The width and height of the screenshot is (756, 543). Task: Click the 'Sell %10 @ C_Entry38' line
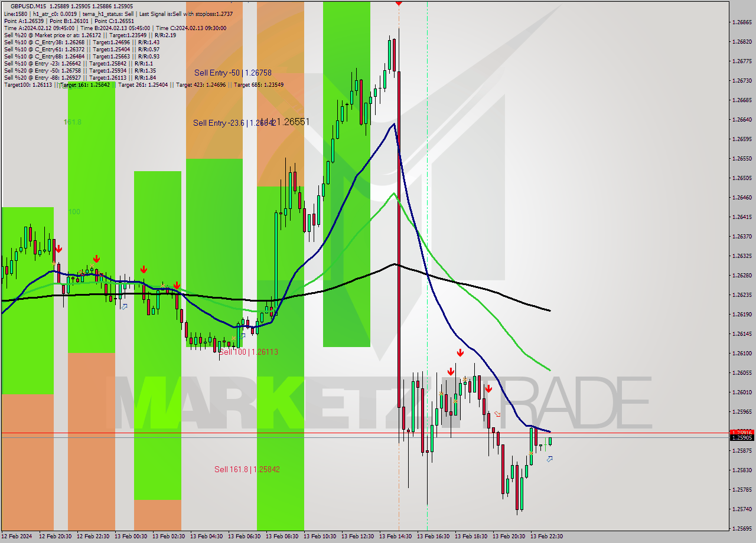(82, 42)
